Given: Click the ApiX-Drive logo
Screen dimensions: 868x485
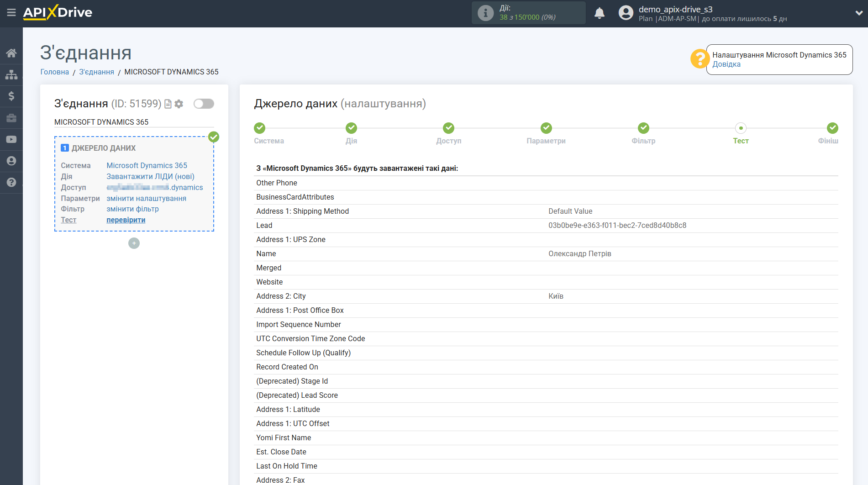Looking at the screenshot, I should tap(58, 12).
